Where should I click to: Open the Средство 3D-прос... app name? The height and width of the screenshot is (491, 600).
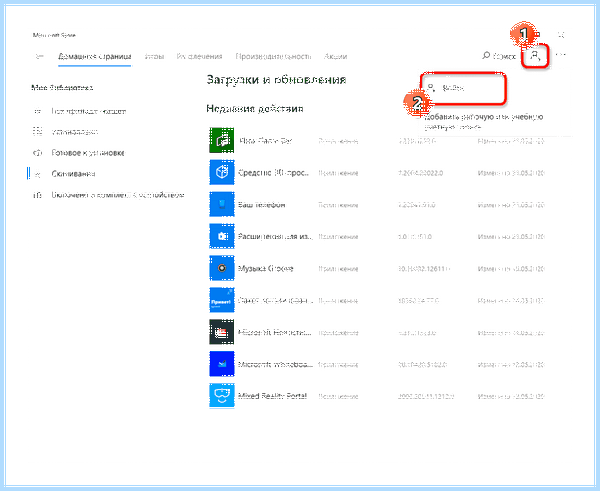click(274, 173)
